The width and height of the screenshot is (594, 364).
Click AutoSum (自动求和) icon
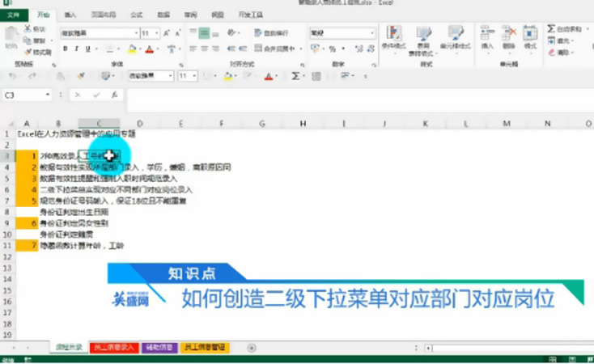(564, 28)
